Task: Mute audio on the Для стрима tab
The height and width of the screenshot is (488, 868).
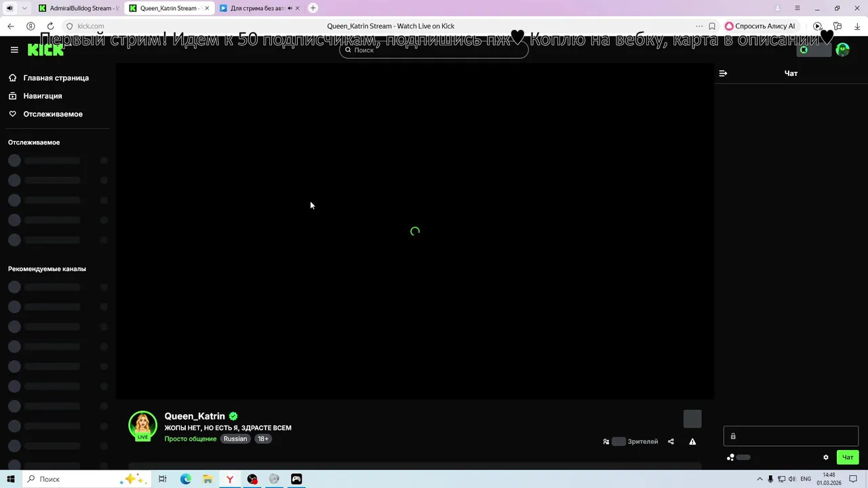Action: pos(290,8)
